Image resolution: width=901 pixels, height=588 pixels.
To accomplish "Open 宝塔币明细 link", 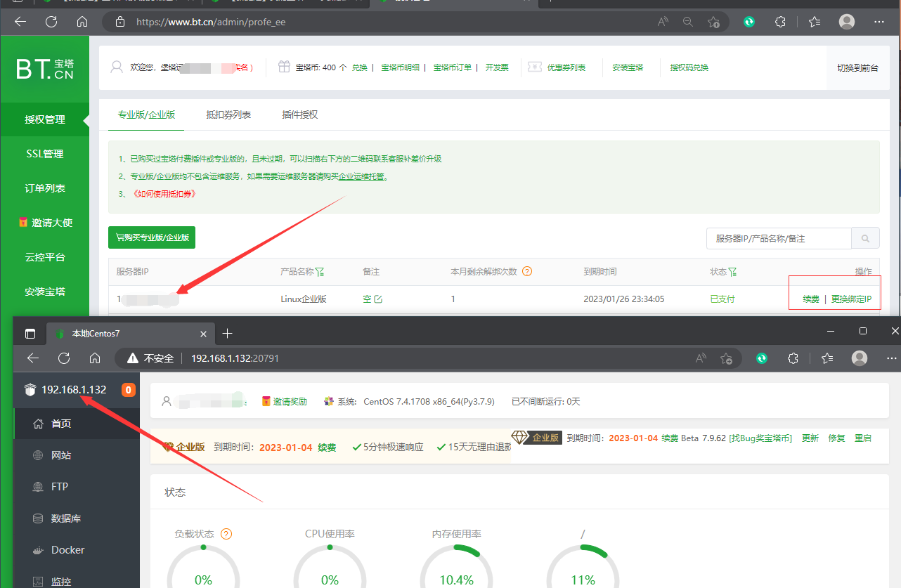I will coord(401,67).
